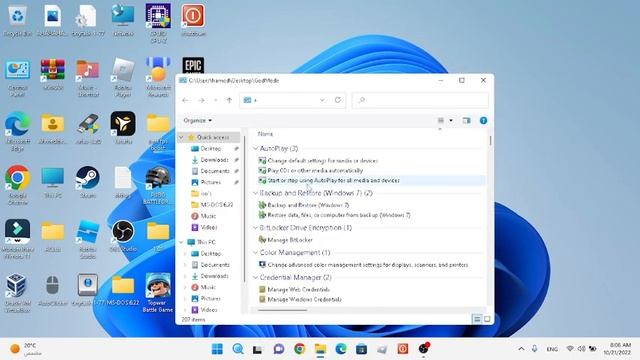Collapse the Credential Manager group
The image size is (640, 360).
[256, 277]
